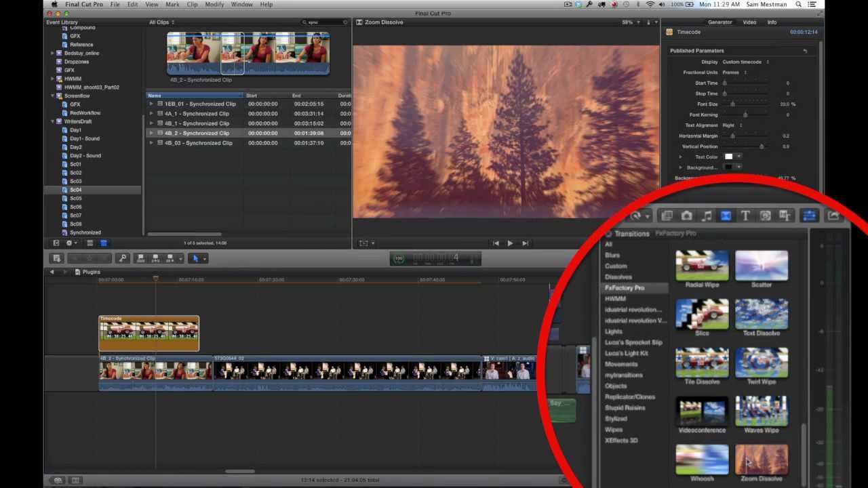
Task: Click the Wi-Fi status icon
Action: [x=650, y=4]
